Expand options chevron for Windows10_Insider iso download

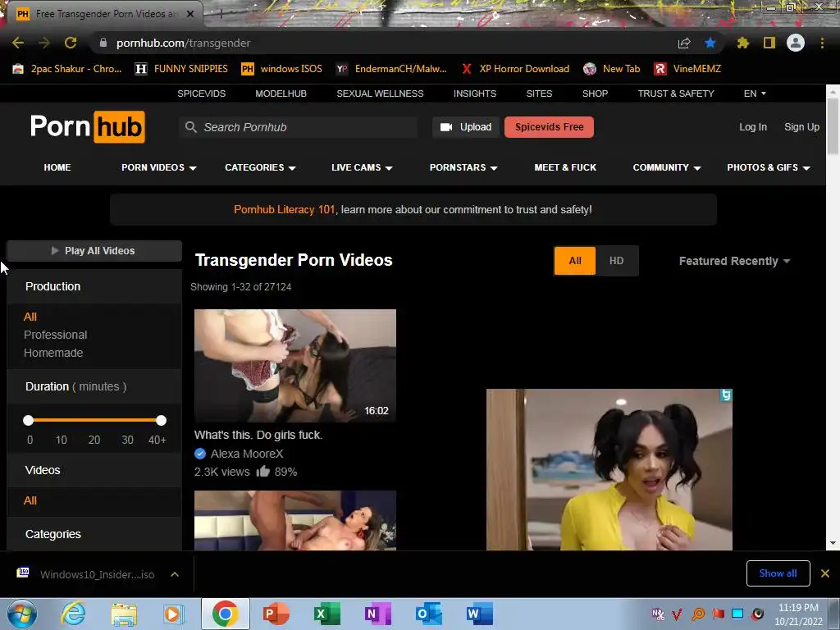(175, 574)
